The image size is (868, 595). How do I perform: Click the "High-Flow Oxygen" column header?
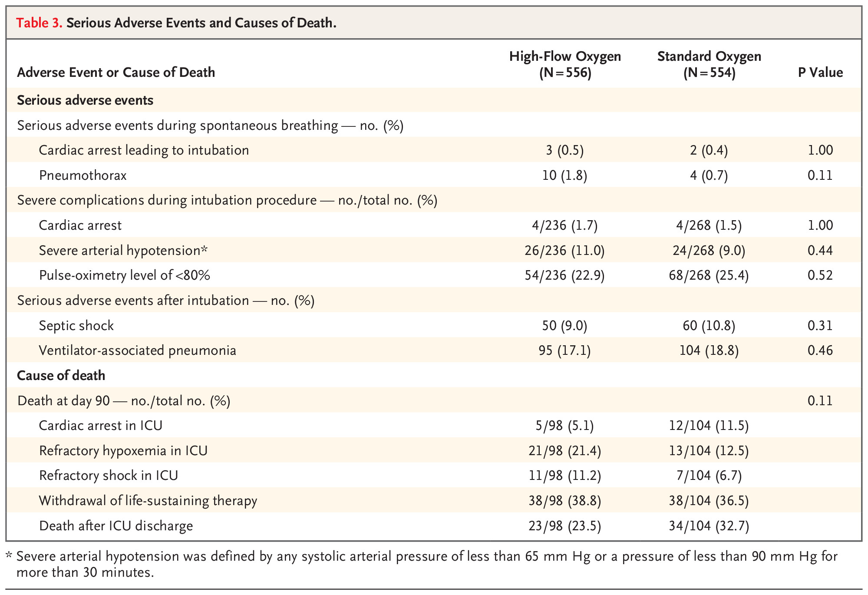(x=565, y=56)
